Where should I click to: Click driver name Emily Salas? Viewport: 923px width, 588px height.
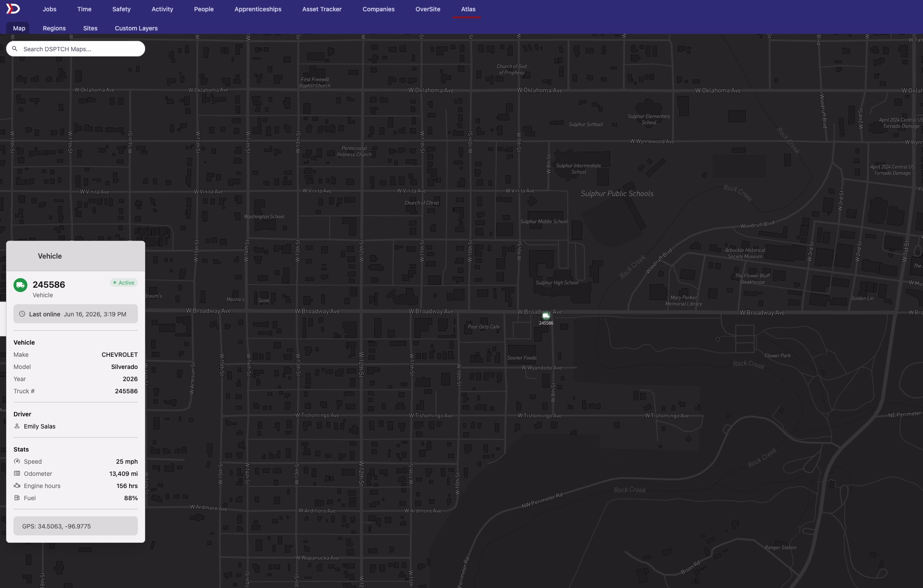[x=40, y=426]
